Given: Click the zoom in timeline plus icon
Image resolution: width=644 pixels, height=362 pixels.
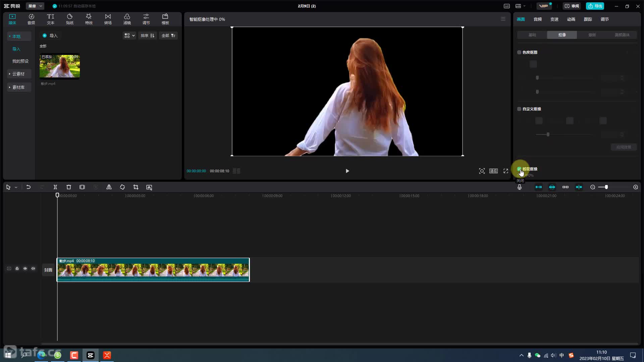Looking at the screenshot, I should pos(636,187).
